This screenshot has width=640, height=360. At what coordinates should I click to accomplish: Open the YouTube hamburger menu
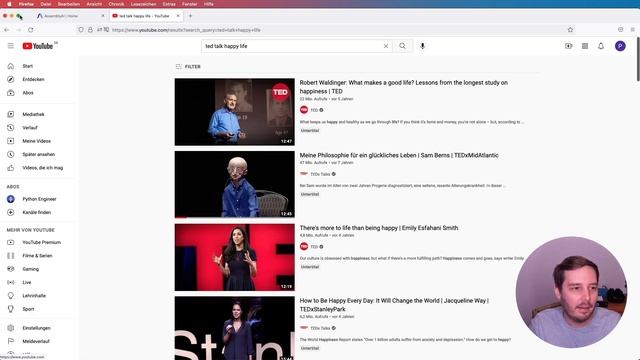pos(11,46)
